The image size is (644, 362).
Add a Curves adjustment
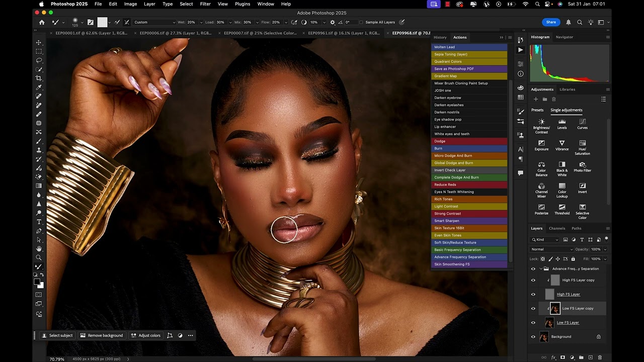(582, 124)
